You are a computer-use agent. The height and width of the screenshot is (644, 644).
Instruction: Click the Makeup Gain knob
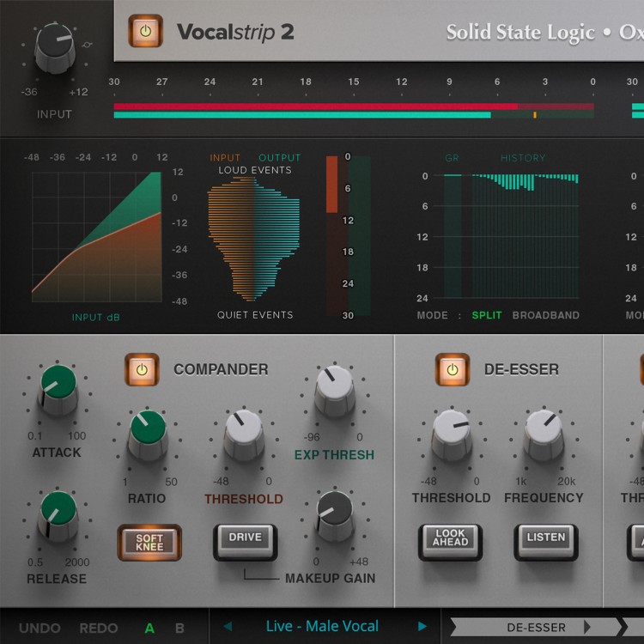(335, 516)
